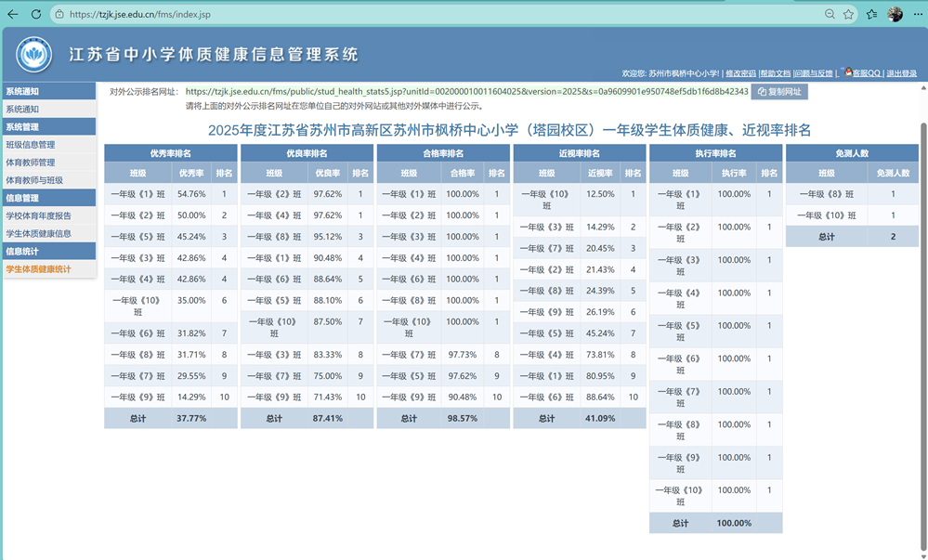
Task: Open 班级信息管理 in sidebar
Action: 49,145
